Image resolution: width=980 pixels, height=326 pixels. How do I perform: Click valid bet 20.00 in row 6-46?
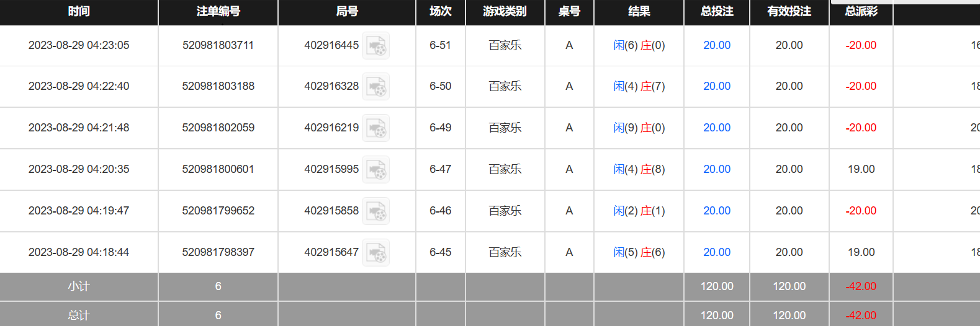789,211
